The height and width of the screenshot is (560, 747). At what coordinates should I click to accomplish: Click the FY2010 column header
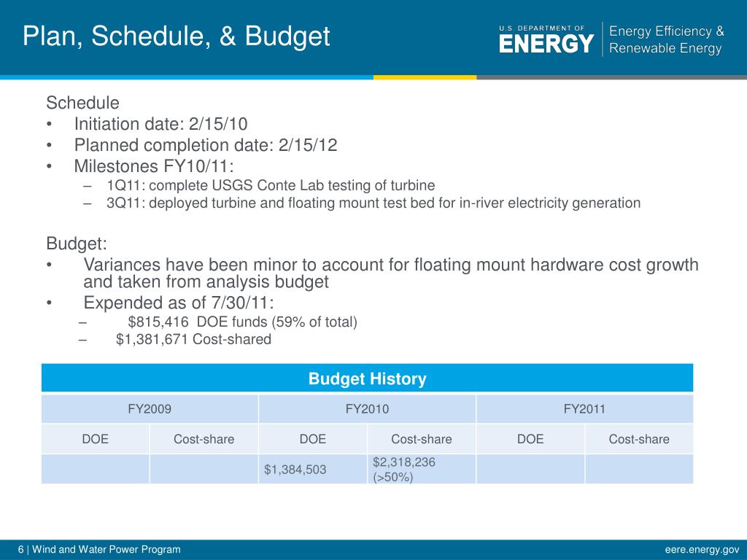pos(368,409)
